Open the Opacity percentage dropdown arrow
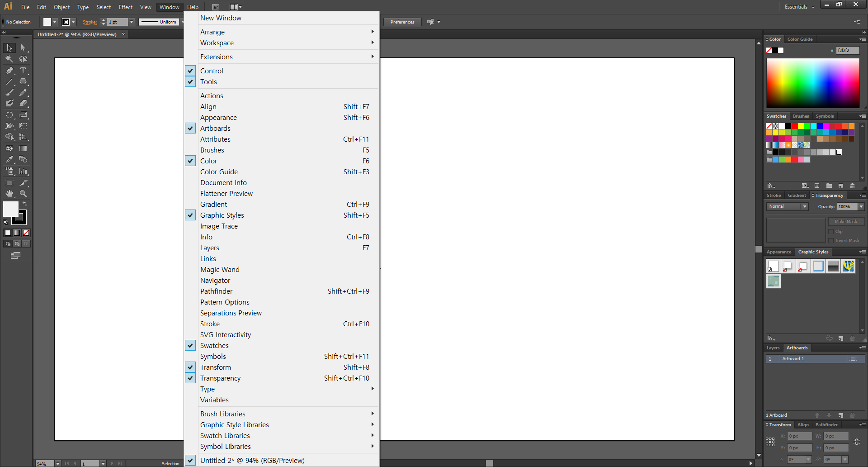This screenshot has height=467, width=868. coord(861,207)
